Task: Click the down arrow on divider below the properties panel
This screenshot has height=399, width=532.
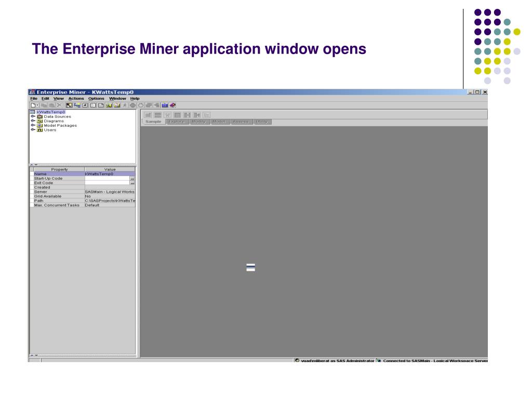Action: click(36, 355)
